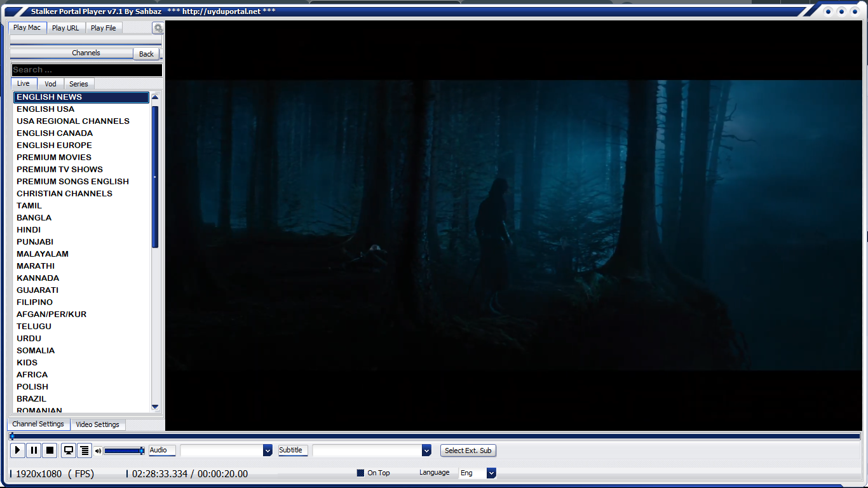Click the Back button

tap(146, 54)
